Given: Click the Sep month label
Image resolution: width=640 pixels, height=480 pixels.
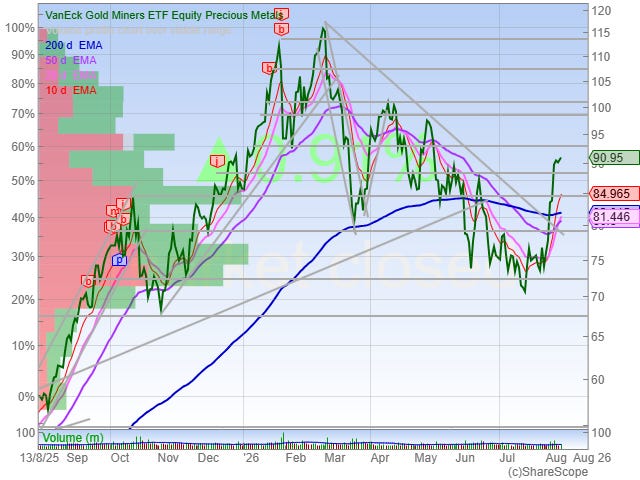Looking at the screenshot, I should (77, 458).
